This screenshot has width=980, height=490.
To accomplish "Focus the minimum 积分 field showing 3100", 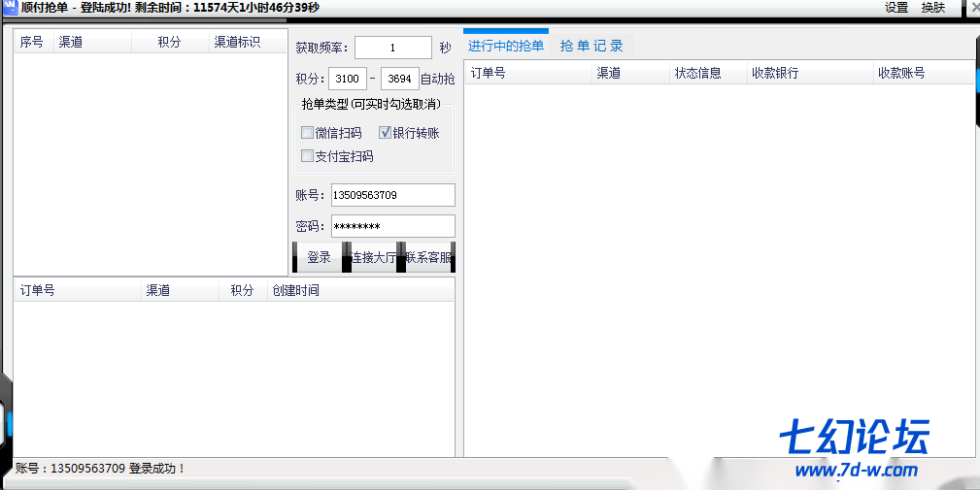I will click(x=348, y=79).
